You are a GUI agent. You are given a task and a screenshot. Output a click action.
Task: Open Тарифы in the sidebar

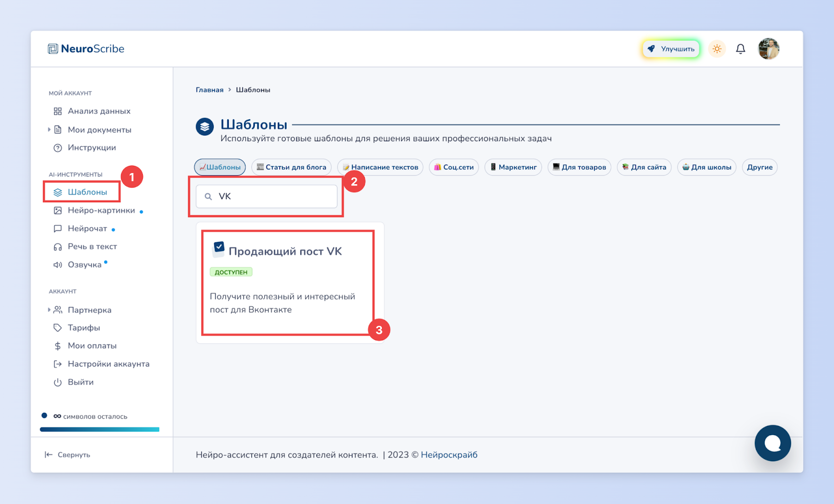coord(77,328)
